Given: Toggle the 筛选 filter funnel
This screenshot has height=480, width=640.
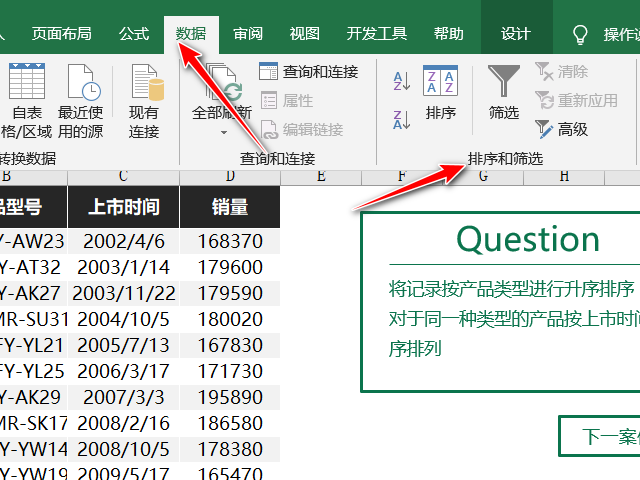Looking at the screenshot, I should [x=504, y=93].
